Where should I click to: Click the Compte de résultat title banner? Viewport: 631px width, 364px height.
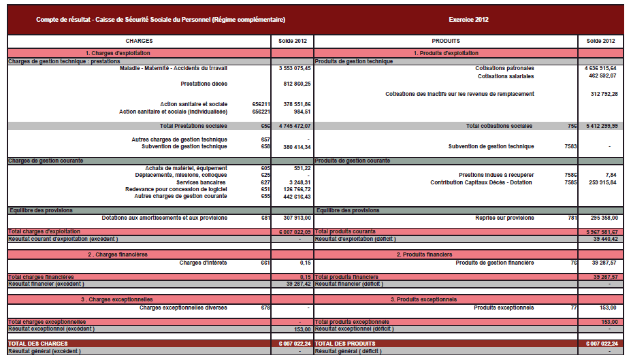tap(160, 20)
